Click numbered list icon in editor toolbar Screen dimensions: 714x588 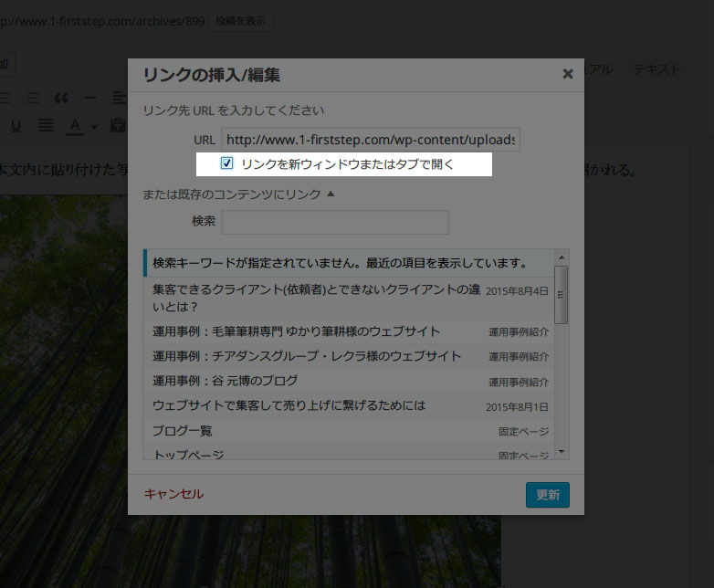(33, 98)
